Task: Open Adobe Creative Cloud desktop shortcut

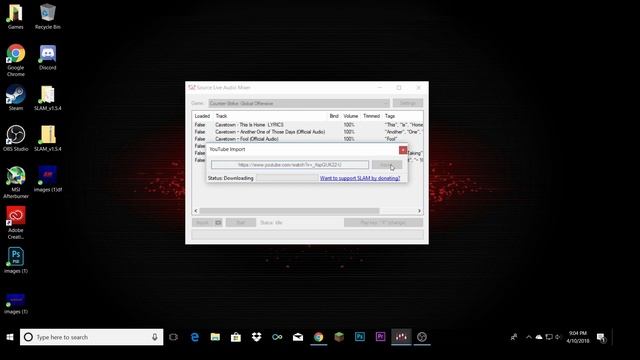Action: tap(16, 223)
